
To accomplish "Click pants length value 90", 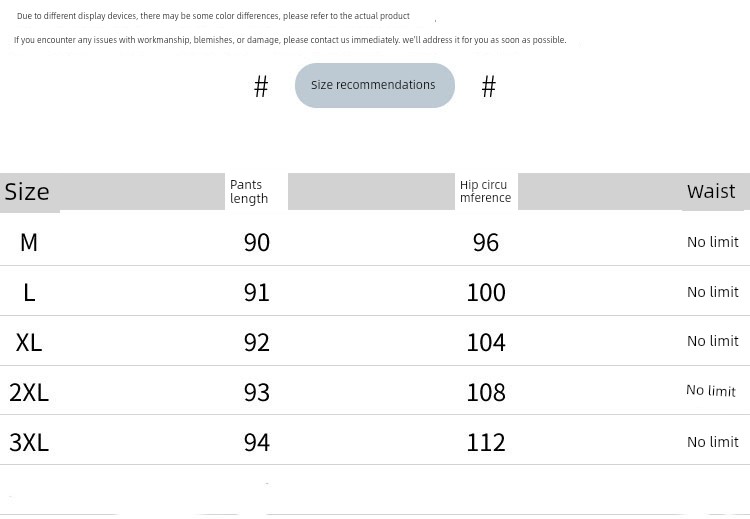I will click(x=257, y=242).
